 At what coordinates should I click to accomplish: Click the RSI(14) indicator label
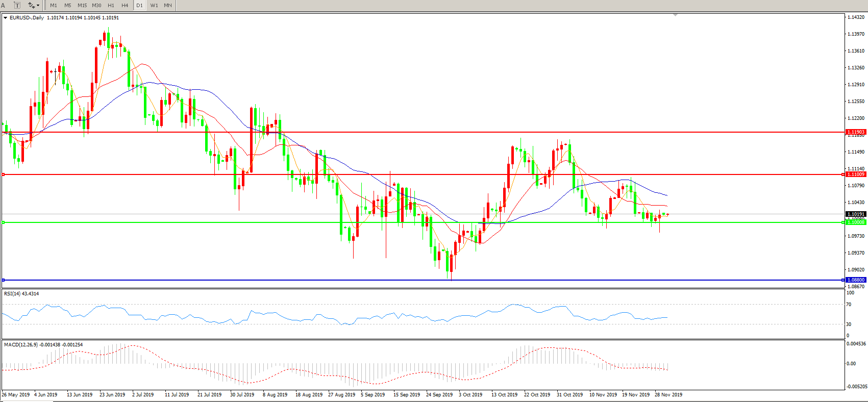pyautogui.click(x=21, y=294)
